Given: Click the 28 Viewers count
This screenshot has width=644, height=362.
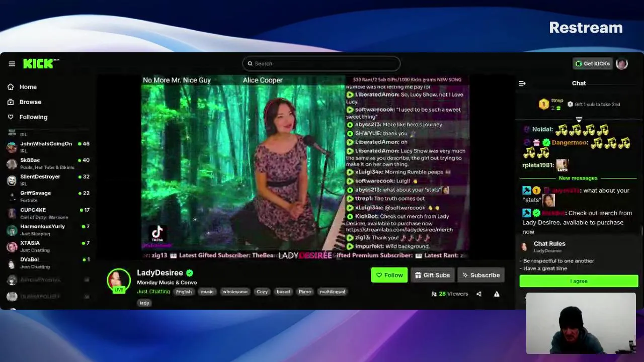Looking at the screenshot, I should tap(453, 294).
